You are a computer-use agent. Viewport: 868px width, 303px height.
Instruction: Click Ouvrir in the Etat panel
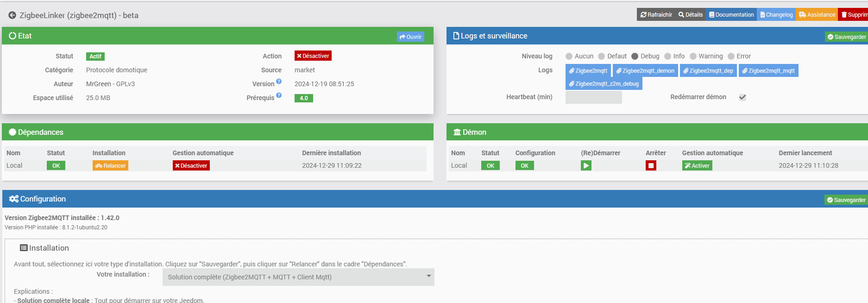coord(410,37)
